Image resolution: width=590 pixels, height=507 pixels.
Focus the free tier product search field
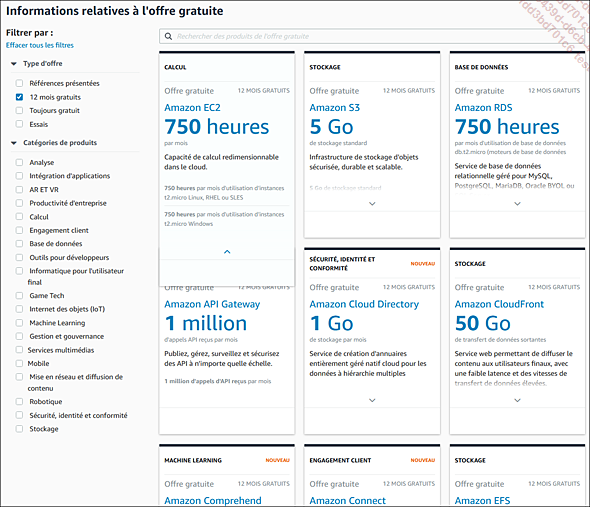[373, 36]
